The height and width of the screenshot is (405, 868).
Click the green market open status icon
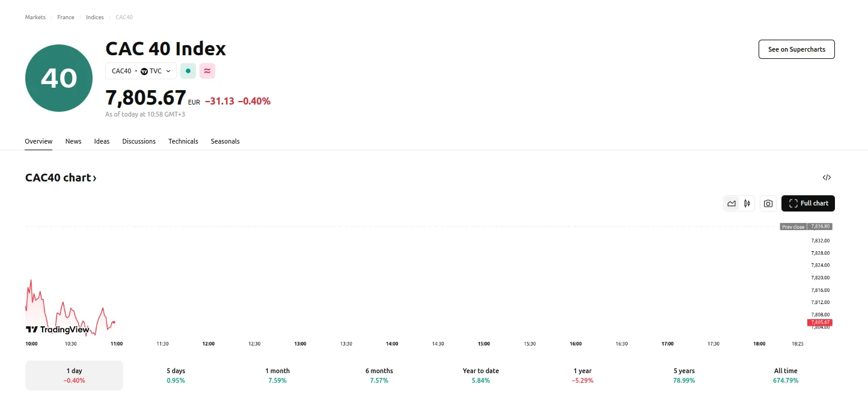point(188,71)
